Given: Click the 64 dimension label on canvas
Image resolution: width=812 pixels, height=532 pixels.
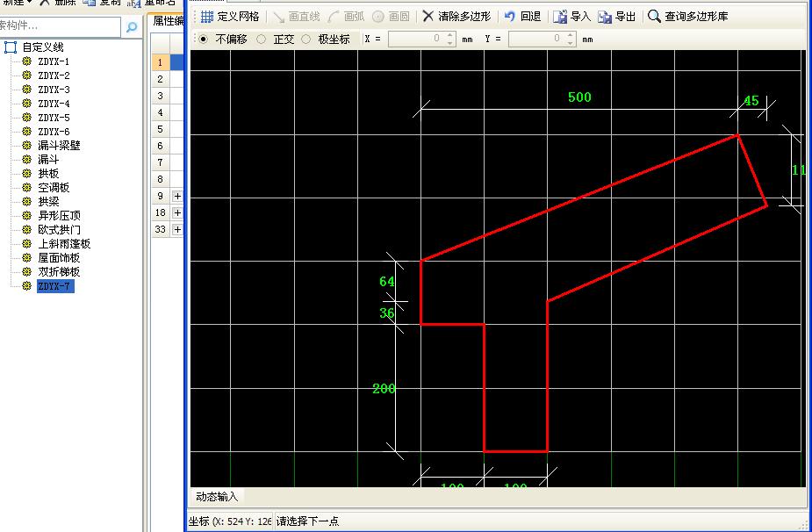Looking at the screenshot, I should [387, 282].
